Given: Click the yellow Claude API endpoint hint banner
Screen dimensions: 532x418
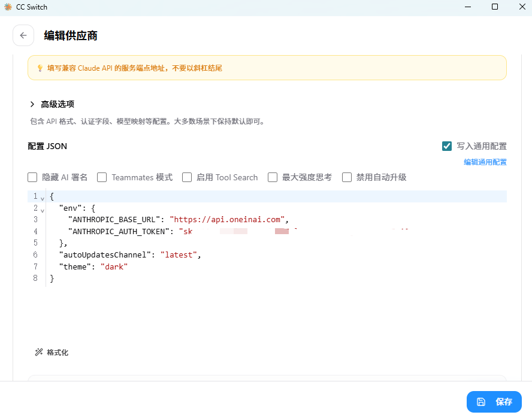Looking at the screenshot, I should [x=267, y=68].
